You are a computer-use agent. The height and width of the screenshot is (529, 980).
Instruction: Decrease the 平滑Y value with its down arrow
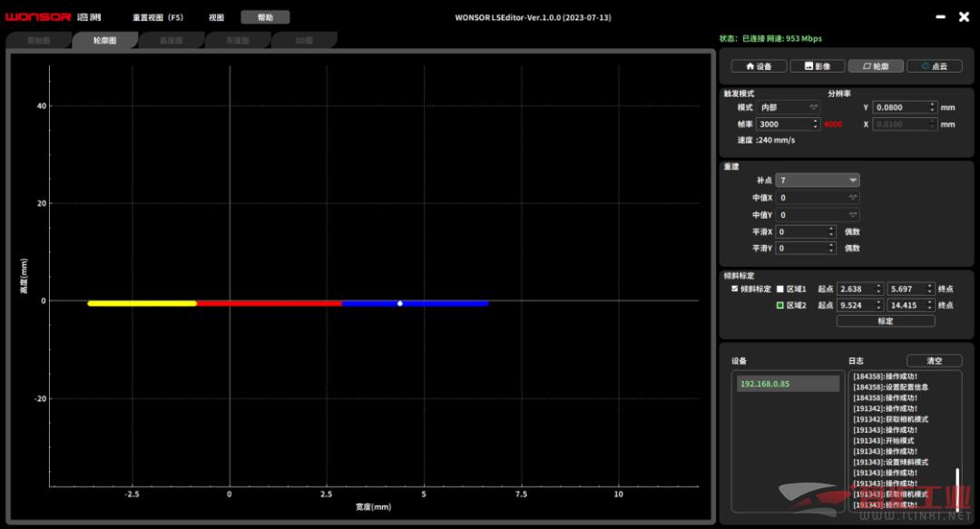click(831, 251)
